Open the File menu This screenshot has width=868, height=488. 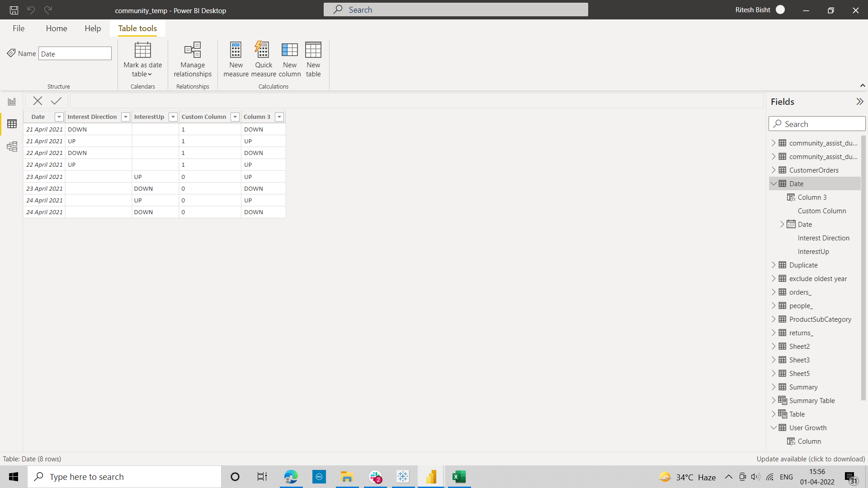pos(19,28)
